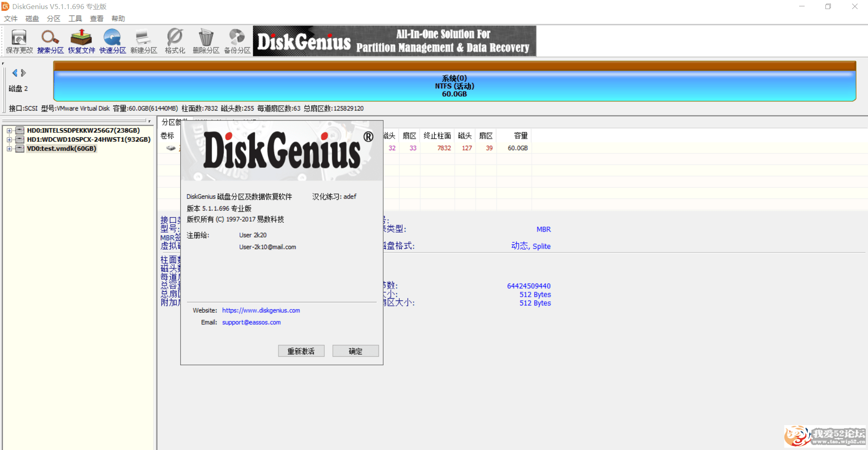The height and width of the screenshot is (450, 868).
Task: Open the Help (帮助) menu
Action: (118, 19)
